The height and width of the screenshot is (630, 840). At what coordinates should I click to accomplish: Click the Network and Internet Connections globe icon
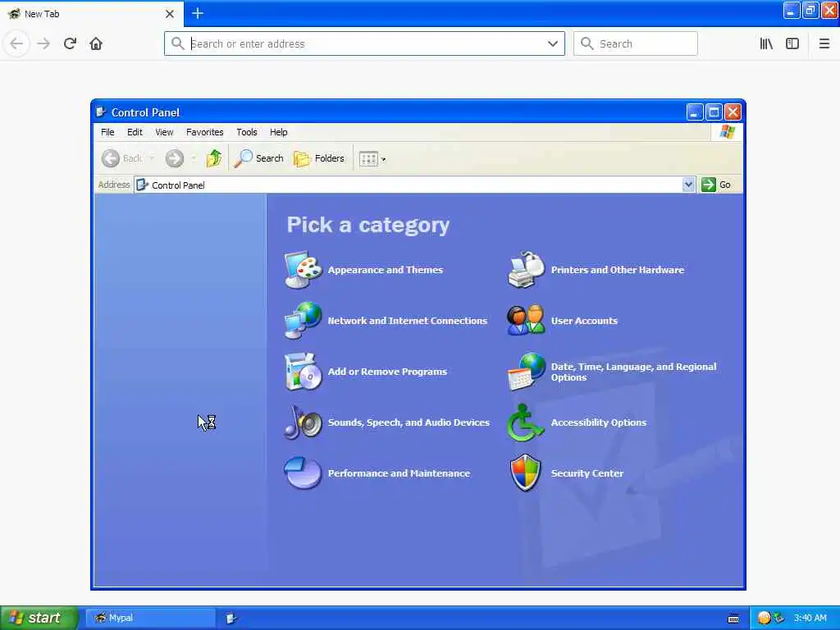(304, 321)
